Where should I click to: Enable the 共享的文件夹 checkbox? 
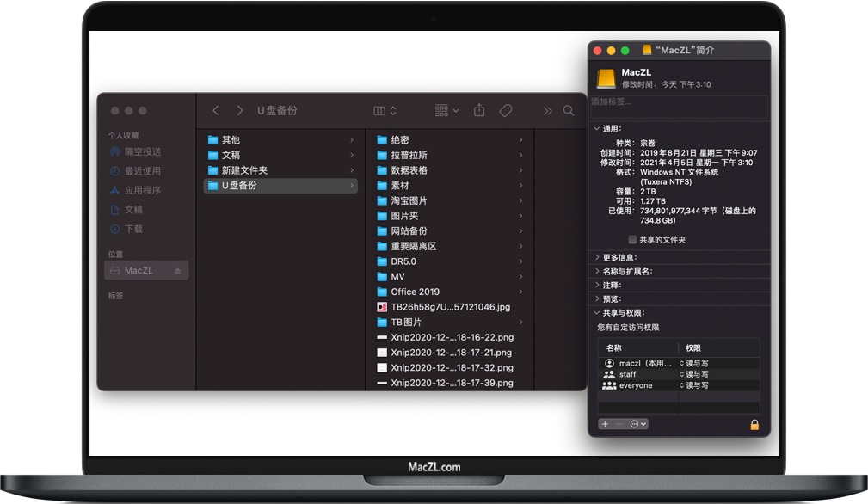pos(632,240)
